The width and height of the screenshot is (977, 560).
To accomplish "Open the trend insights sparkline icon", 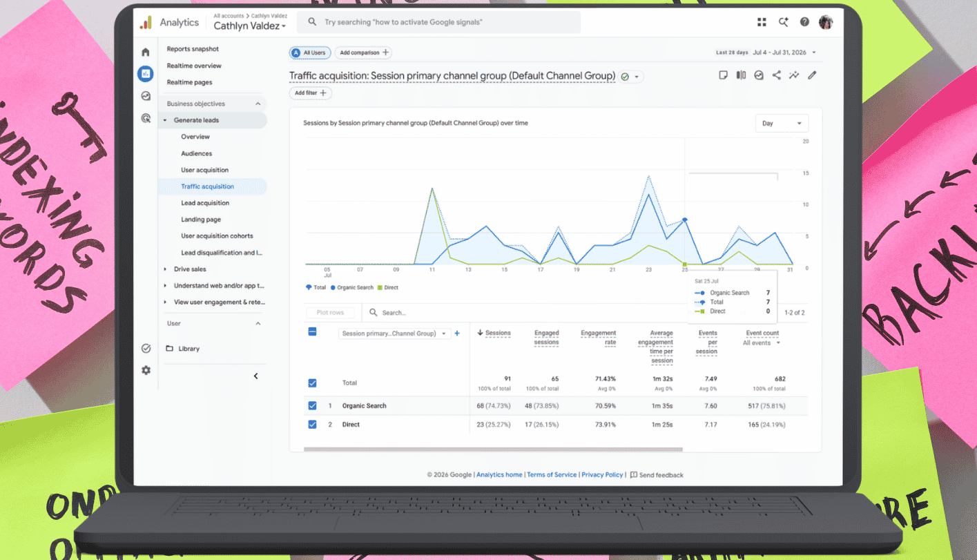I will pyautogui.click(x=794, y=75).
